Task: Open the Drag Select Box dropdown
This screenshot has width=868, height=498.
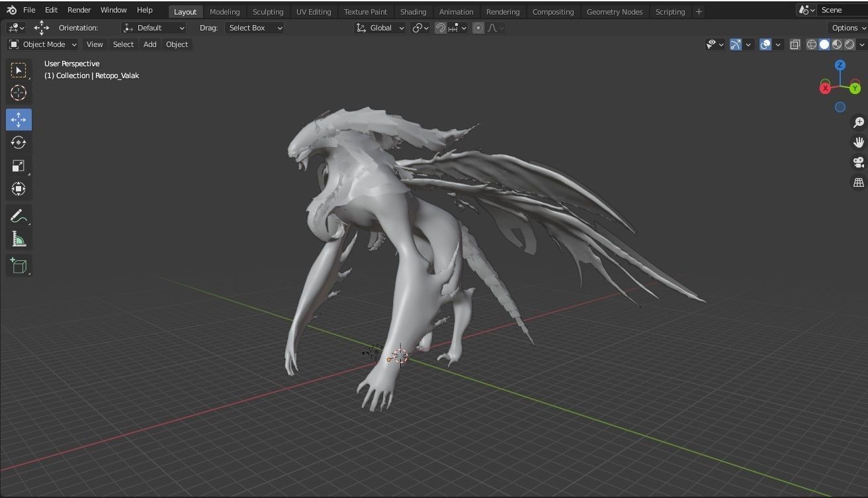Action: [255, 28]
